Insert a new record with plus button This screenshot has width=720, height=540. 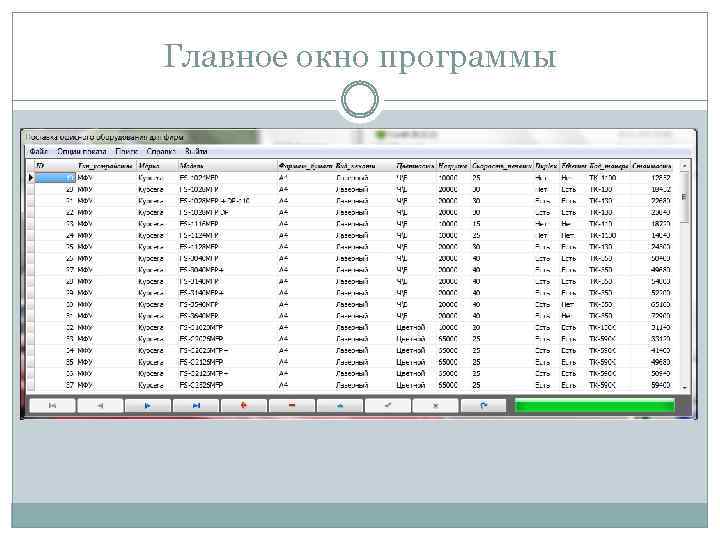coord(244,405)
